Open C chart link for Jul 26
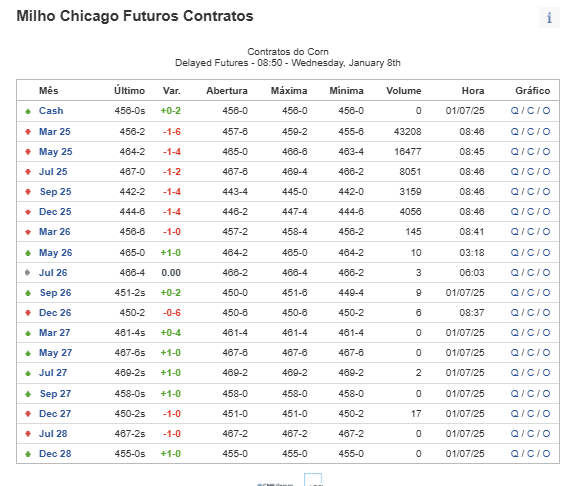The height and width of the screenshot is (486, 566). click(x=530, y=273)
